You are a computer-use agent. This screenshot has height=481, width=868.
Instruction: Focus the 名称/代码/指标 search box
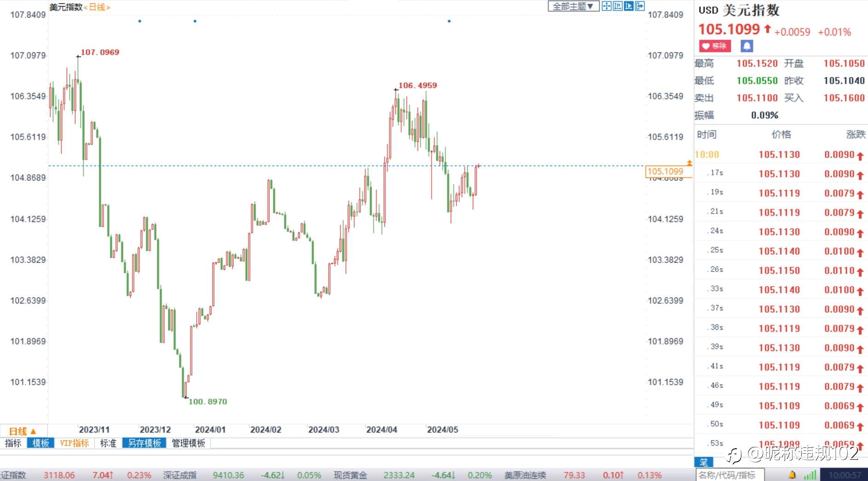tap(729, 475)
